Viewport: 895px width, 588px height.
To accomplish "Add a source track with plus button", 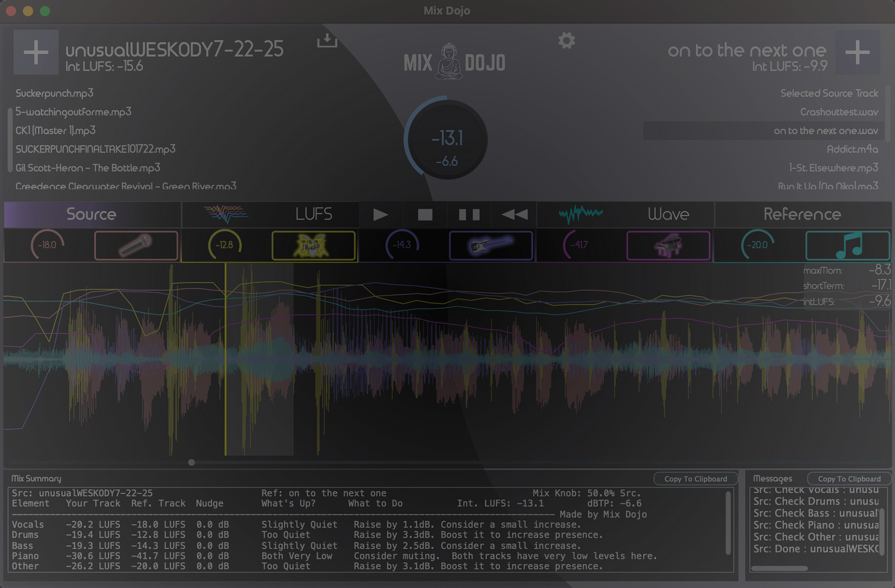I will [x=36, y=52].
